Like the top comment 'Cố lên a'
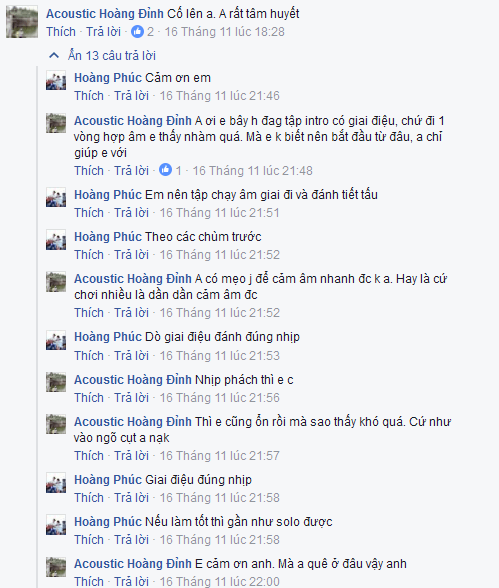Viewport: 499px width, 588px height. 61,32
